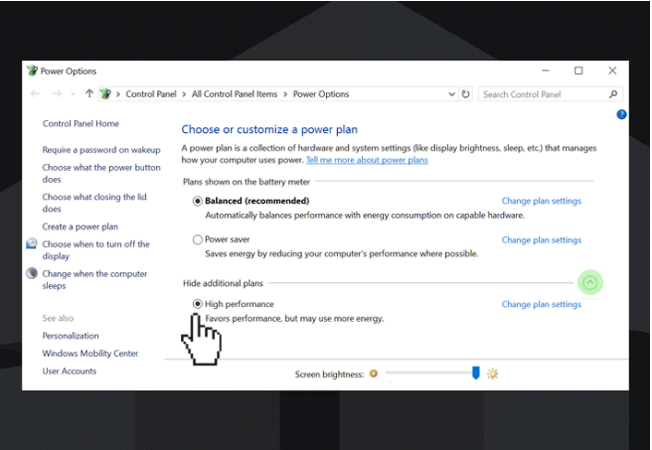This screenshot has width=652, height=450.
Task: Click Choose or customize a power plan heading
Action: pos(269,130)
